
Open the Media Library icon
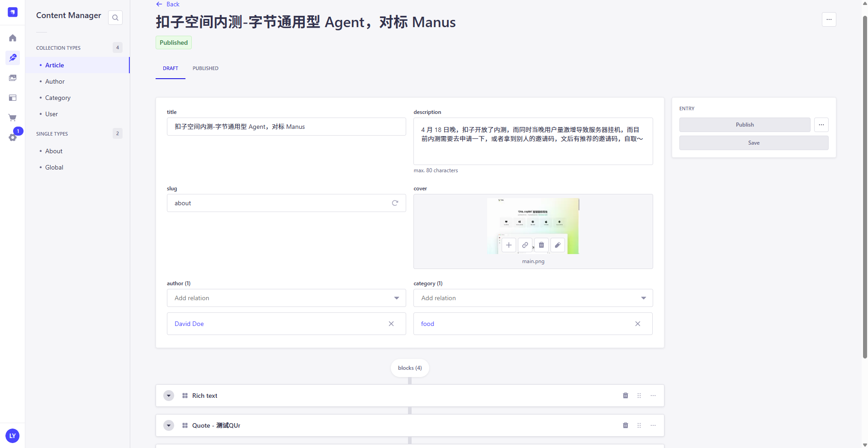pyautogui.click(x=13, y=78)
